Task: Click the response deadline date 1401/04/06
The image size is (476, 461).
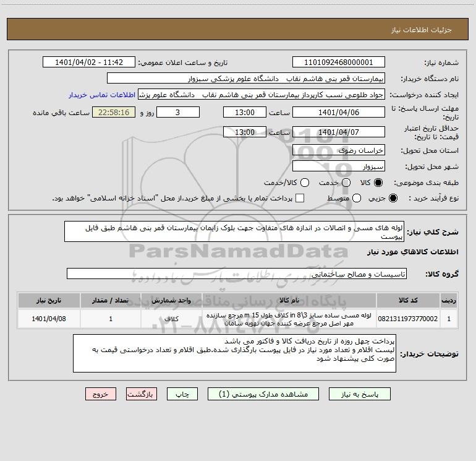Action: (x=339, y=112)
